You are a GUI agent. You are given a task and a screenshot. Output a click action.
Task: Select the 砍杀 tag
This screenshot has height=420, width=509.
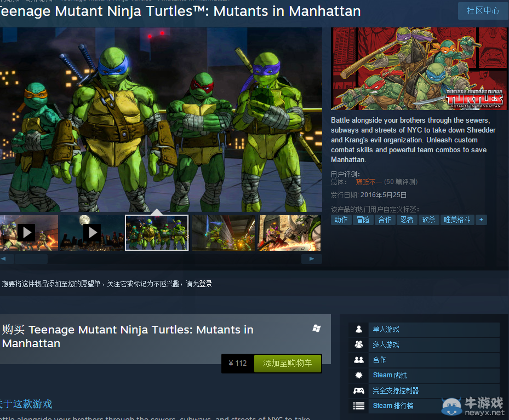[x=429, y=220]
